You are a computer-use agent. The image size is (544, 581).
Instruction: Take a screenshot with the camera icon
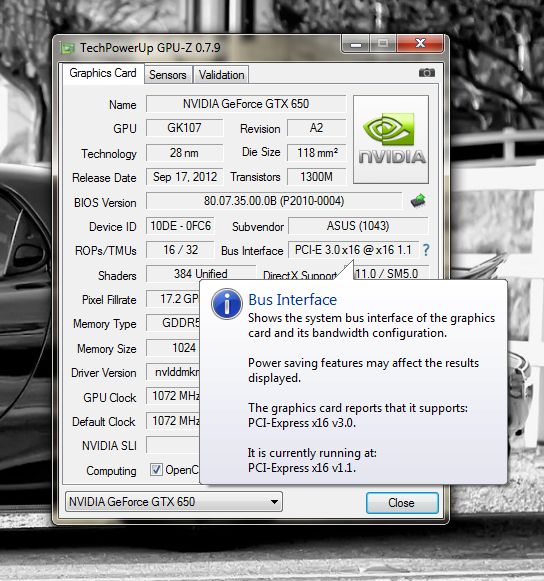(427, 73)
